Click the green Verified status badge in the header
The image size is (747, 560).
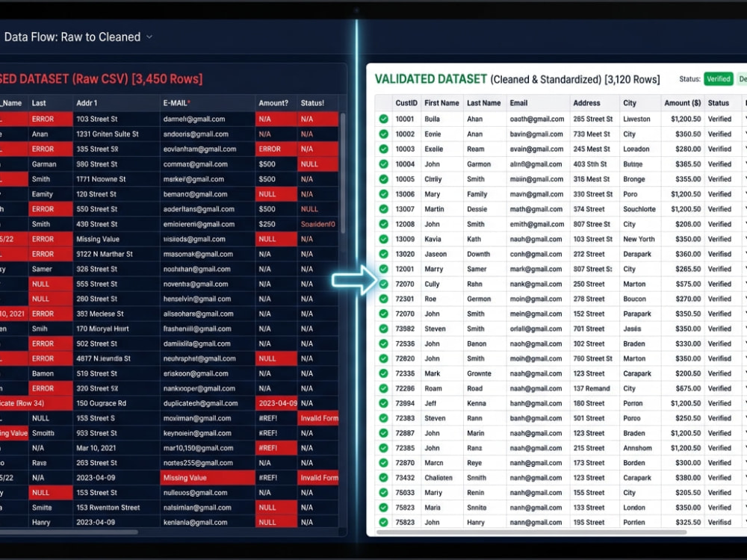point(719,79)
